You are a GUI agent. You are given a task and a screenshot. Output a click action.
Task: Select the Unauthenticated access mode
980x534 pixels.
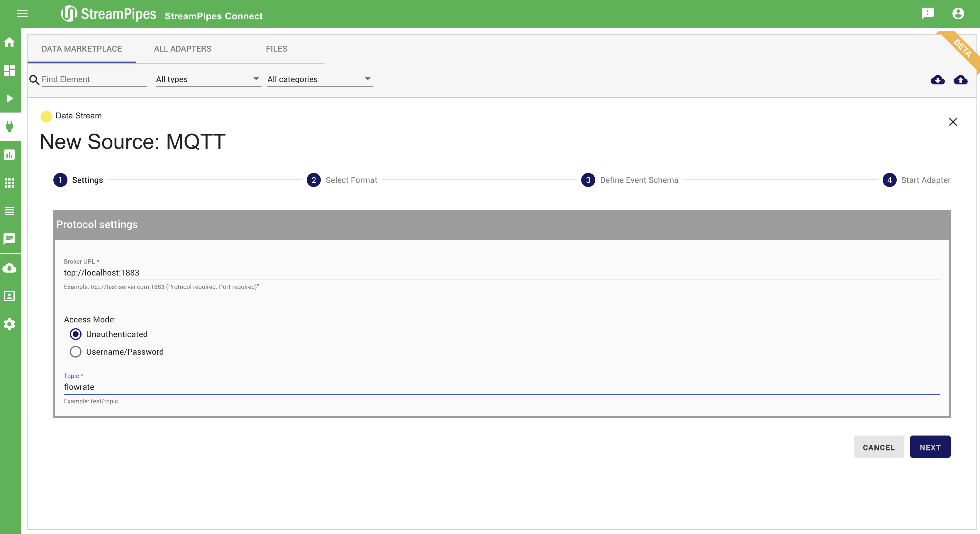click(x=76, y=334)
